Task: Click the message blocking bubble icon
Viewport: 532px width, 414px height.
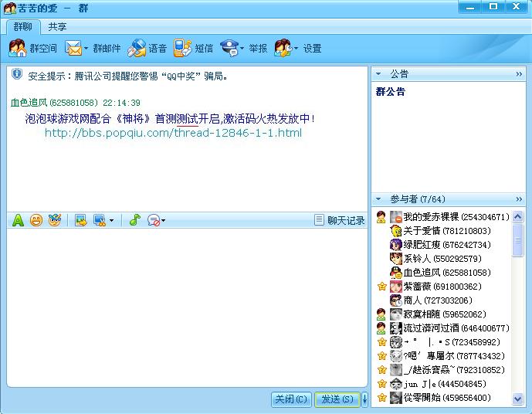Action: point(154,220)
